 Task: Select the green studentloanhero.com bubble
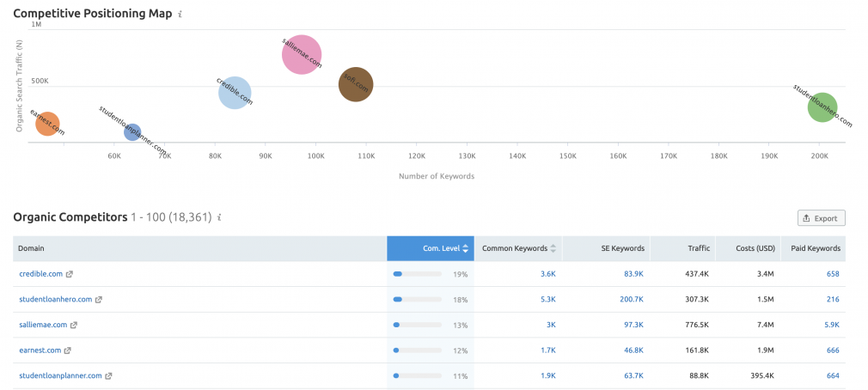[822, 108]
